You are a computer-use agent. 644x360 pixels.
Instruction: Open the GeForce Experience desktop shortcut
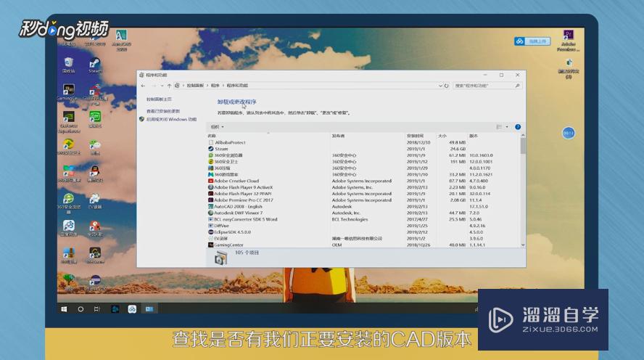point(69,122)
